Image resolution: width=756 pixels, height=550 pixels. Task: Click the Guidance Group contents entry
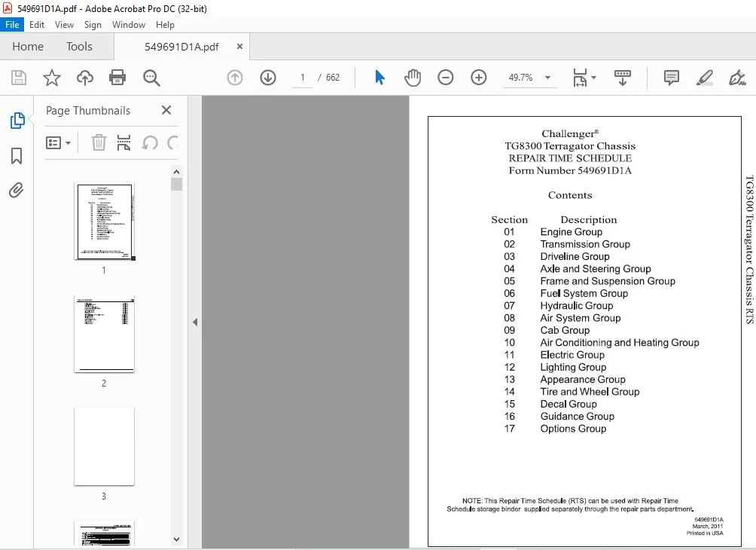coord(577,417)
